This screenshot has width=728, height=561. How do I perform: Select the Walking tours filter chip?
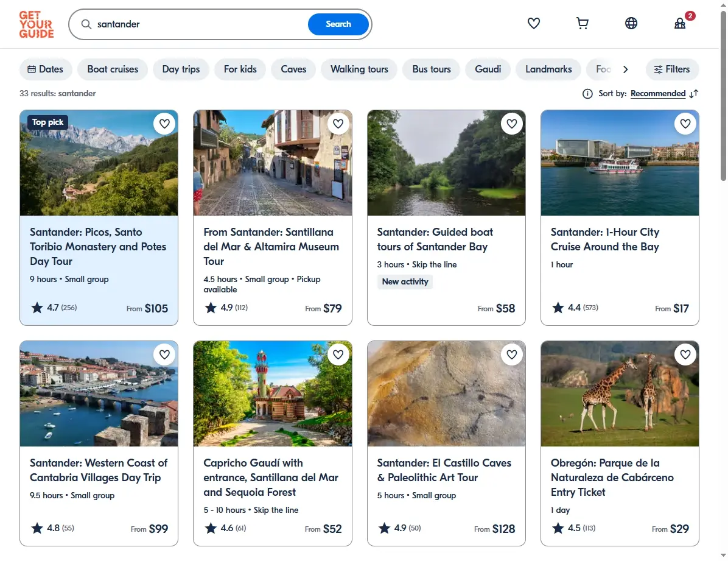tap(359, 69)
